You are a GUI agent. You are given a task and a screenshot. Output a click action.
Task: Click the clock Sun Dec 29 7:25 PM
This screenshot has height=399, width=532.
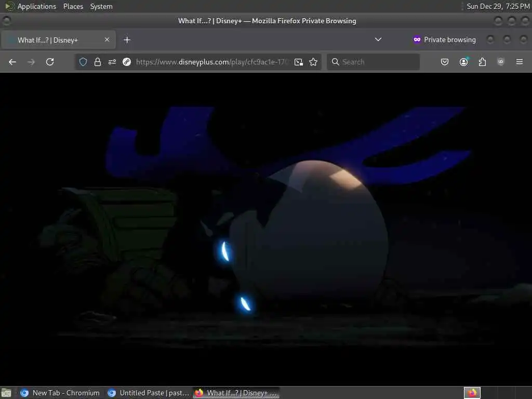[498, 6]
